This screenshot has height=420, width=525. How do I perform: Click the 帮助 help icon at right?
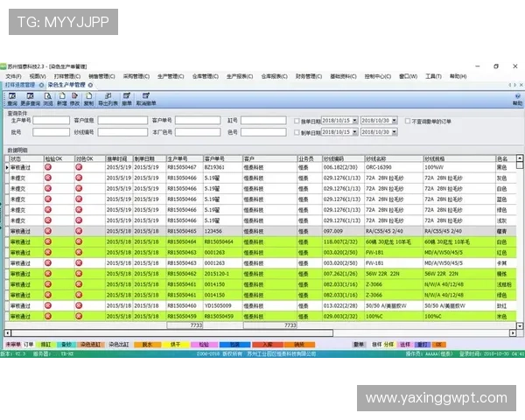[517, 100]
